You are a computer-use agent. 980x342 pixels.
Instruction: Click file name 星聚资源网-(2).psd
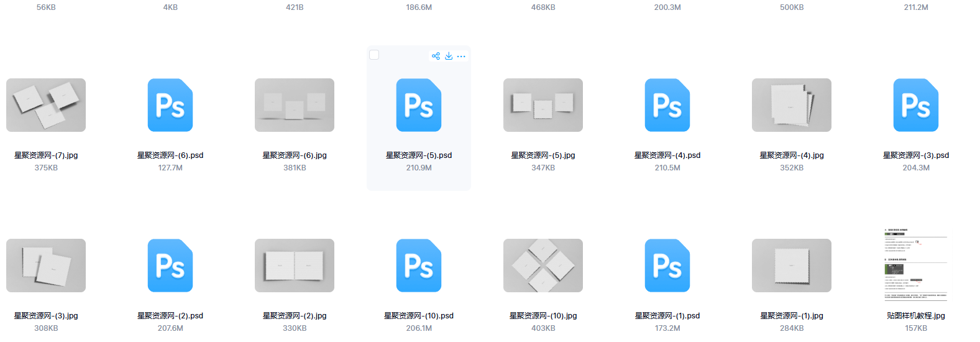tap(170, 316)
